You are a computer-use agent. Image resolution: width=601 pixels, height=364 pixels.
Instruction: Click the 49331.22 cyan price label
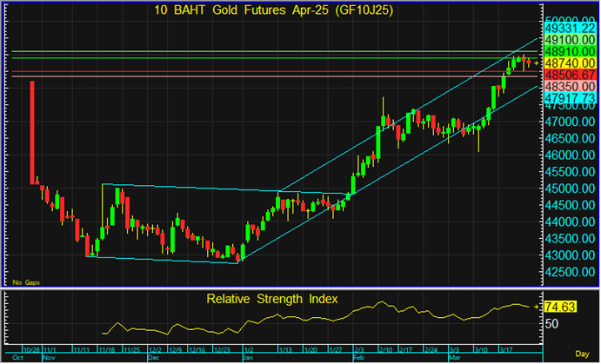(570, 29)
